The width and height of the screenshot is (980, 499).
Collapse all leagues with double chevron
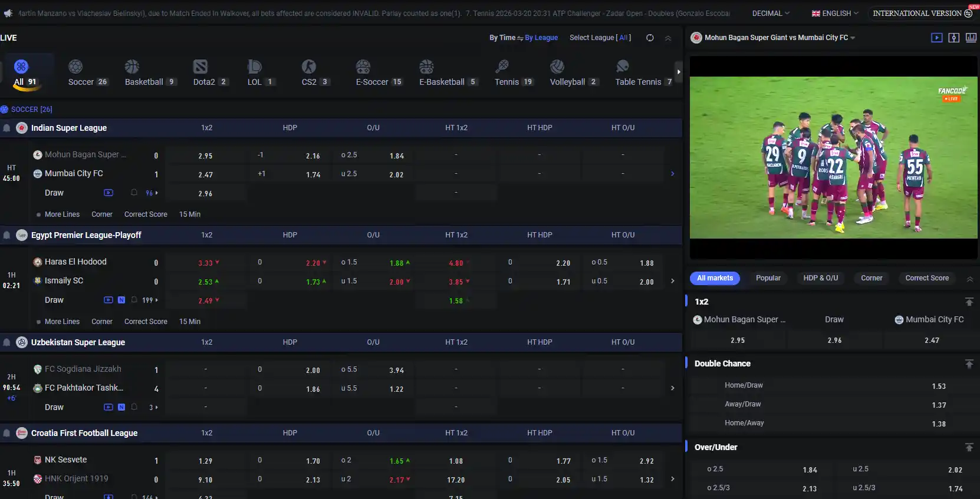pos(668,38)
